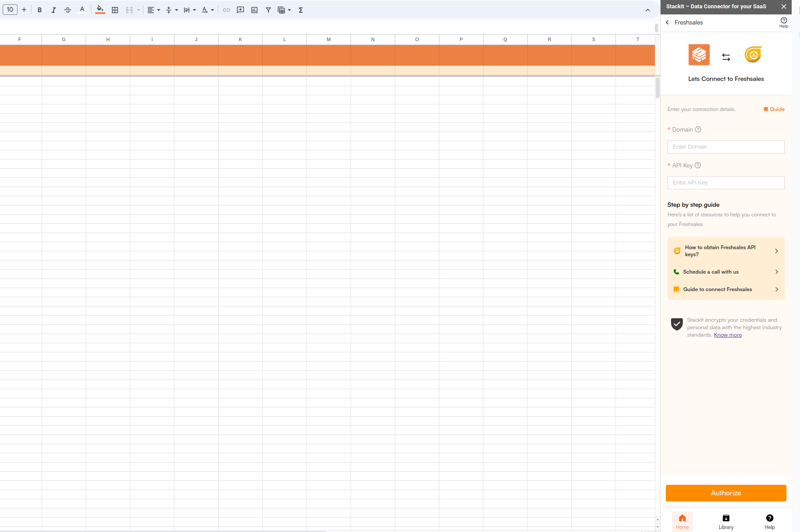Insert a chart
The width and height of the screenshot is (800, 532).
[x=254, y=10]
